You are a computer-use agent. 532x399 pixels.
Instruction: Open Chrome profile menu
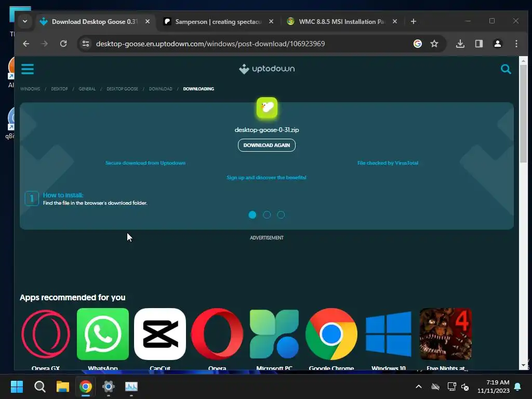click(x=497, y=44)
